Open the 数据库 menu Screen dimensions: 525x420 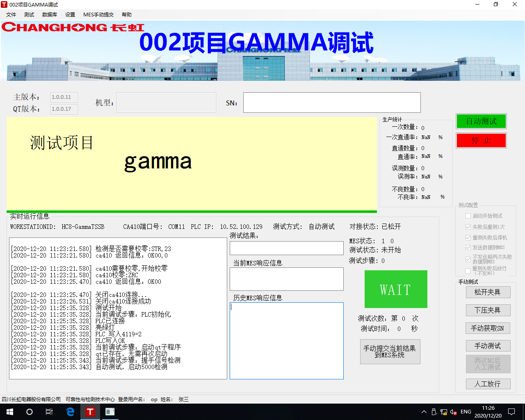pos(50,15)
